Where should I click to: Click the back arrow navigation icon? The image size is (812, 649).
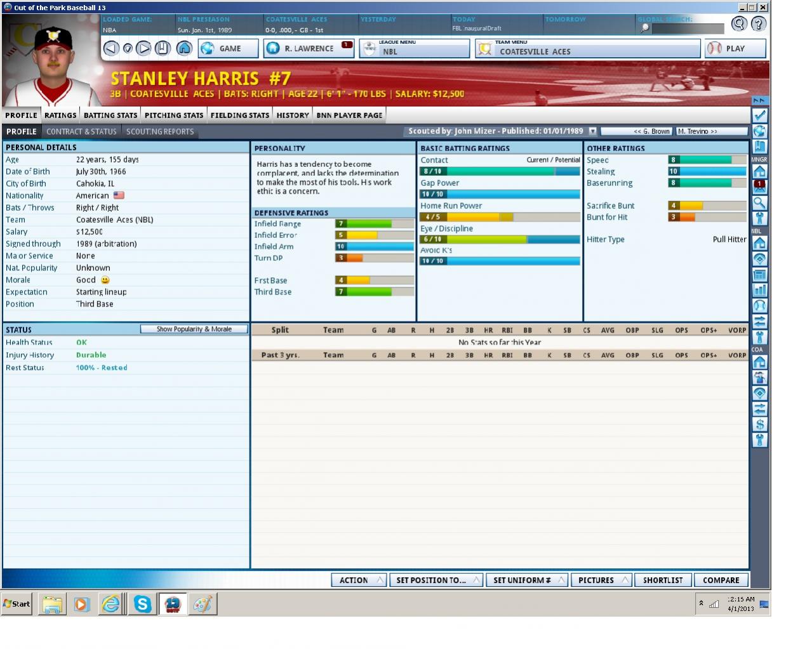111,48
